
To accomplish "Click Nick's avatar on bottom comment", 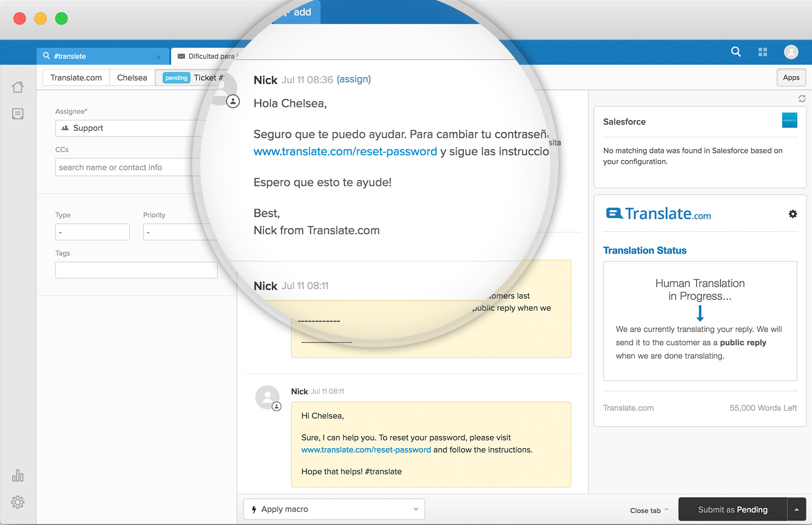I will click(268, 397).
